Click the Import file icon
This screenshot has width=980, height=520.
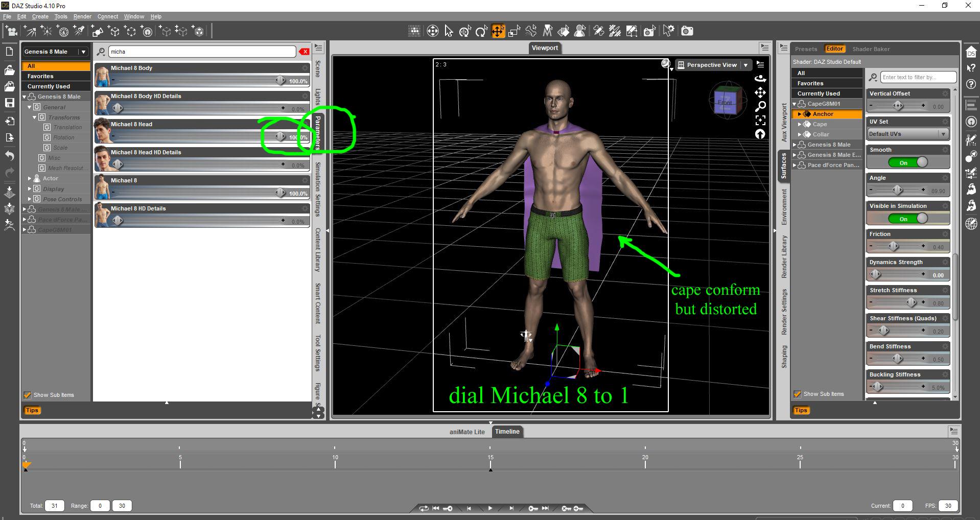click(x=9, y=121)
